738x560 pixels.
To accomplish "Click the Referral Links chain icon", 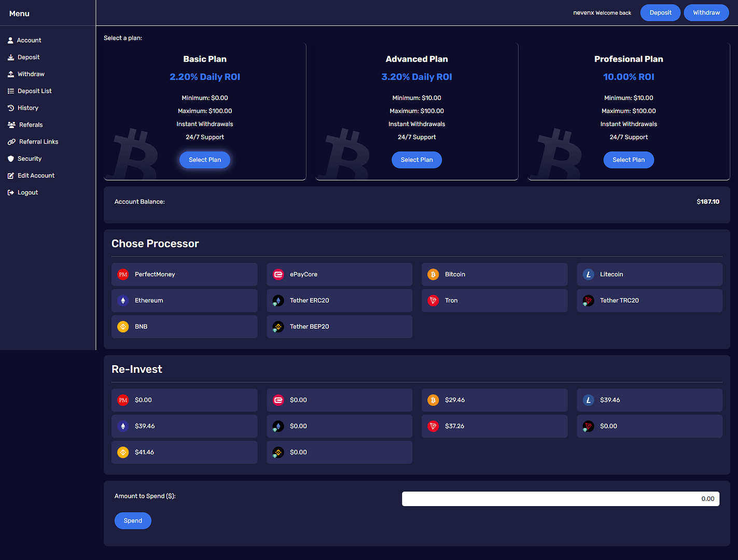I will [11, 142].
